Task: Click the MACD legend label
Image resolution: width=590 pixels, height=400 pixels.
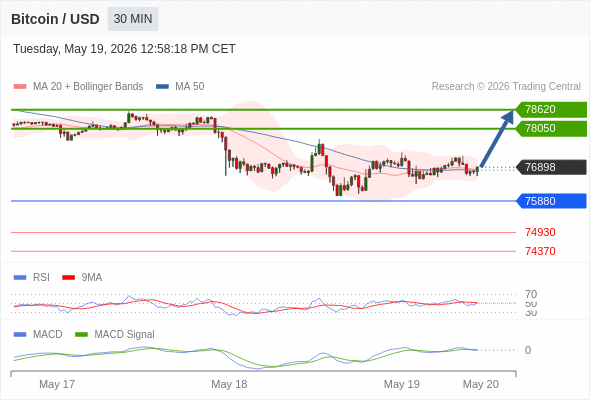Action: point(48,335)
